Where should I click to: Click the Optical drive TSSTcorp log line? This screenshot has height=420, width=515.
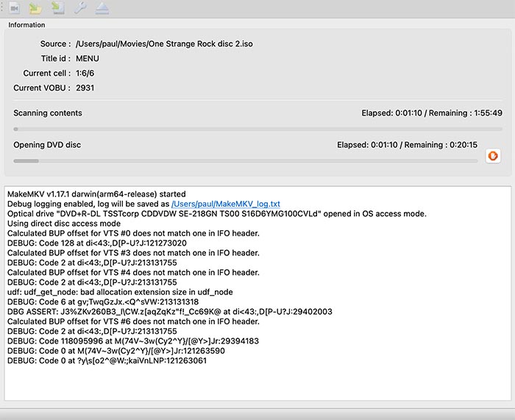217,214
